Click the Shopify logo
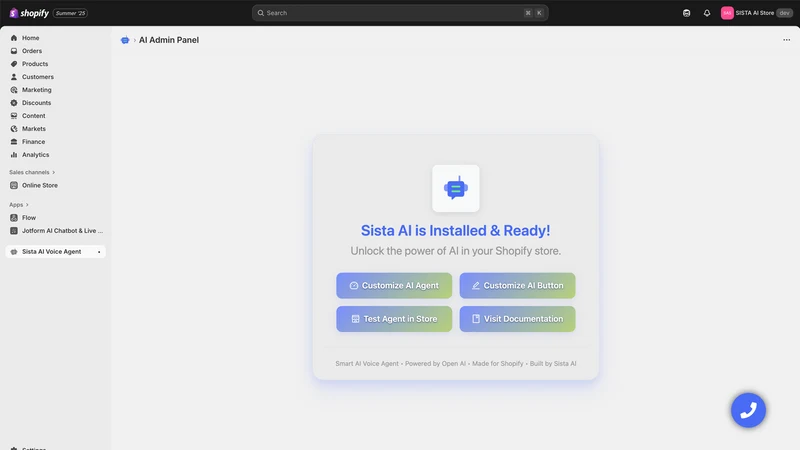 coord(29,13)
